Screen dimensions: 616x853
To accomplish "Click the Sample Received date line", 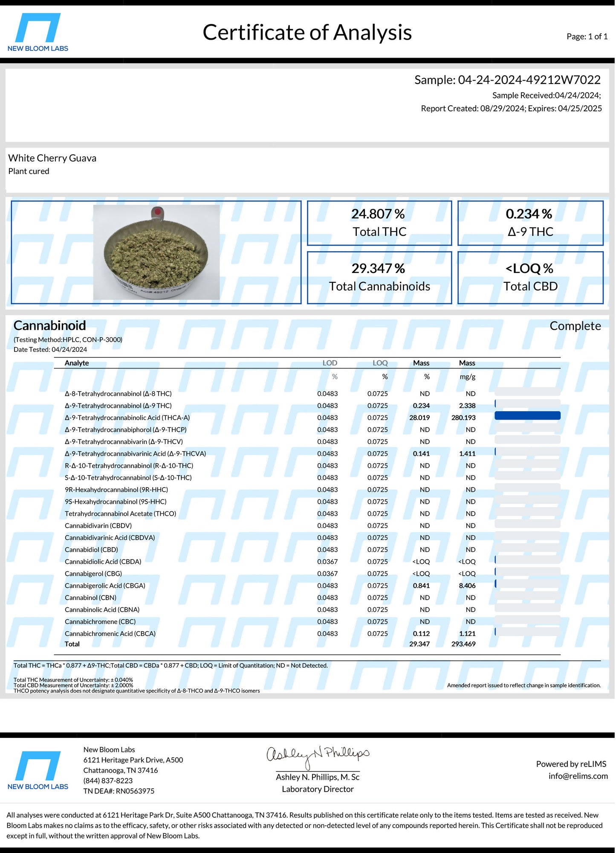I will pos(547,96).
